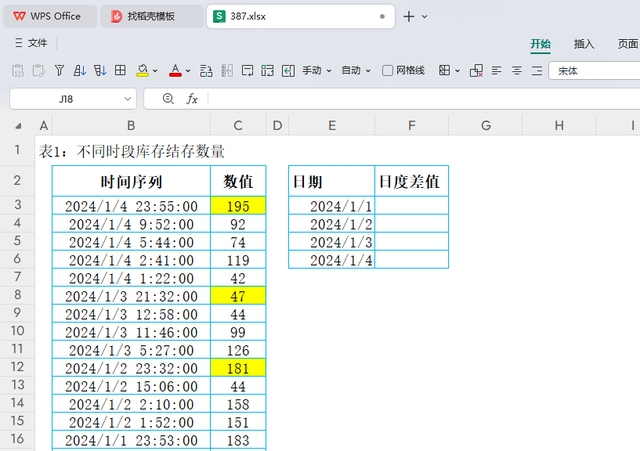640x451 pixels.
Task: Switch to the 页面 ribbon tab
Action: click(x=628, y=44)
